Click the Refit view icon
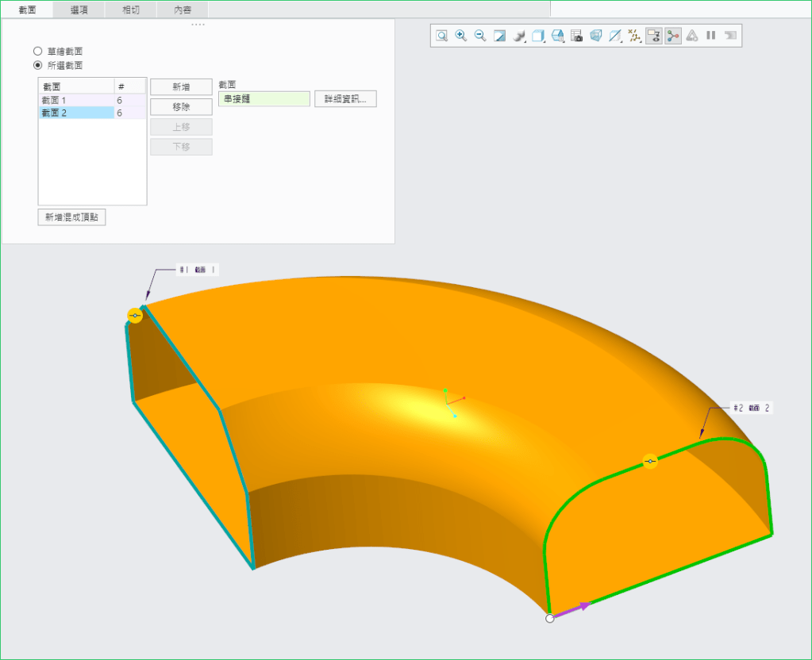Image resolution: width=812 pixels, height=660 pixels. (441, 36)
